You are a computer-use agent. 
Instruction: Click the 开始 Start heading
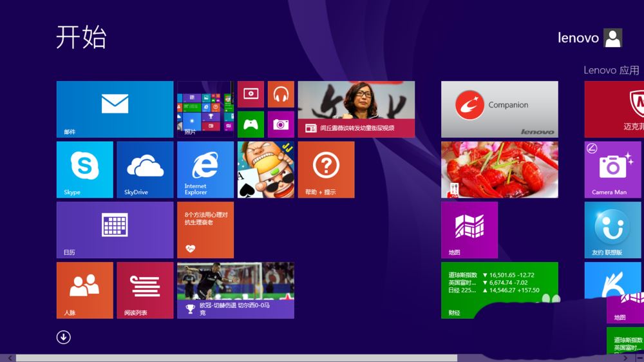[x=81, y=37]
